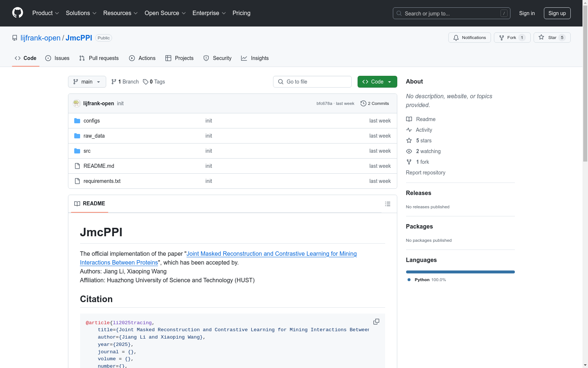Open the bfc678a commit hash

[x=324, y=103]
